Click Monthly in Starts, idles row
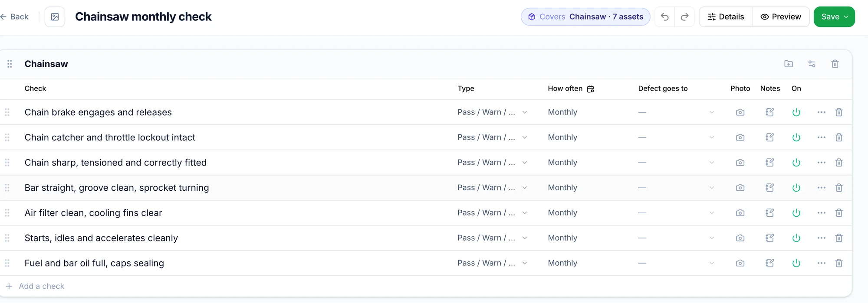Image resolution: width=868 pixels, height=303 pixels. click(x=562, y=238)
